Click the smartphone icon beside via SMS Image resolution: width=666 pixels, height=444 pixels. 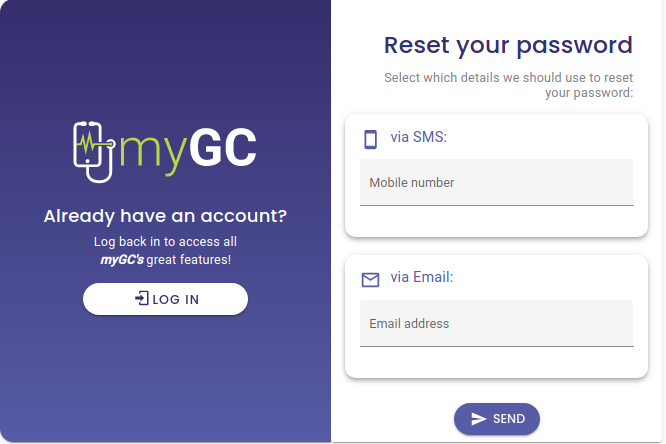[x=370, y=139]
